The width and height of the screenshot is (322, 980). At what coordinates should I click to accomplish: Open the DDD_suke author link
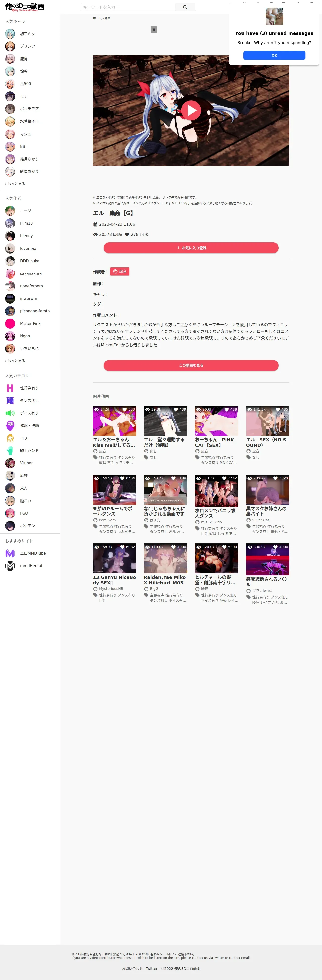(30, 261)
